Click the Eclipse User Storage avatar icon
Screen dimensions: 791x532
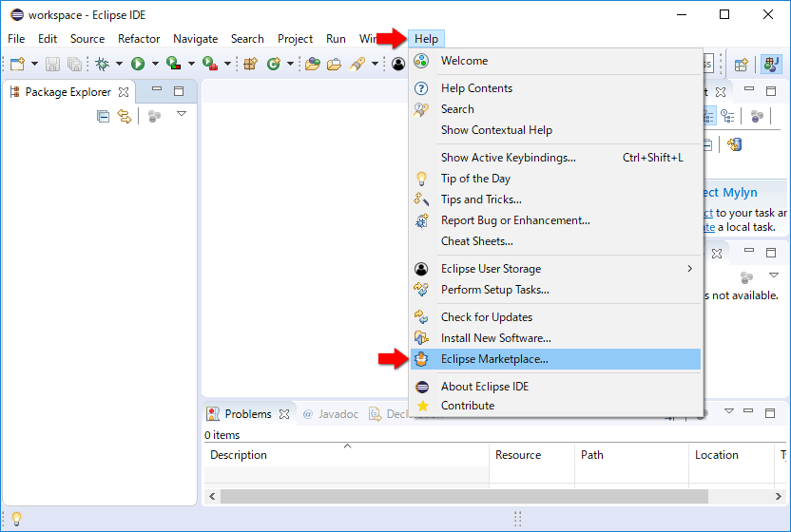pos(421,269)
